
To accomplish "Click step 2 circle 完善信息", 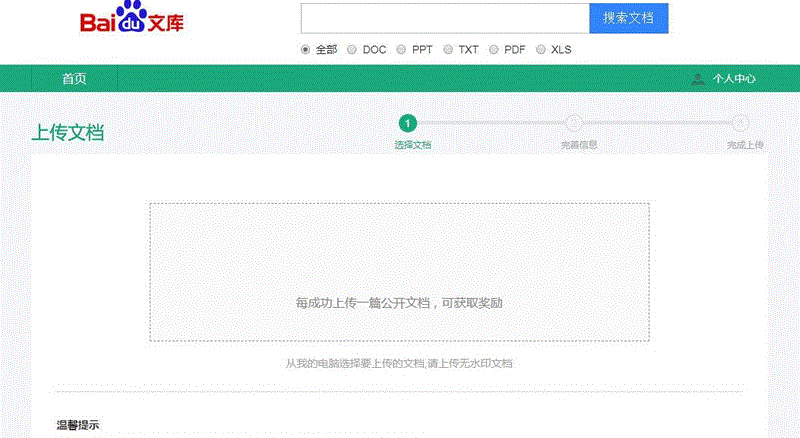I will point(574,123).
